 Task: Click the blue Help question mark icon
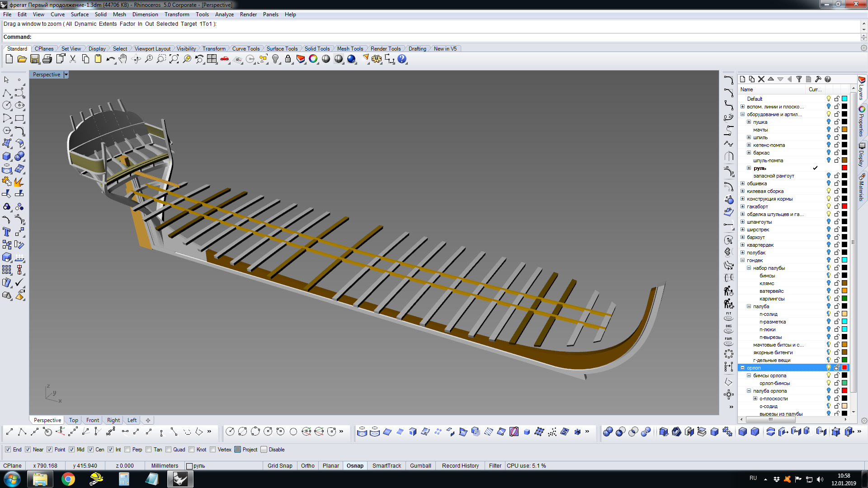pos(402,59)
